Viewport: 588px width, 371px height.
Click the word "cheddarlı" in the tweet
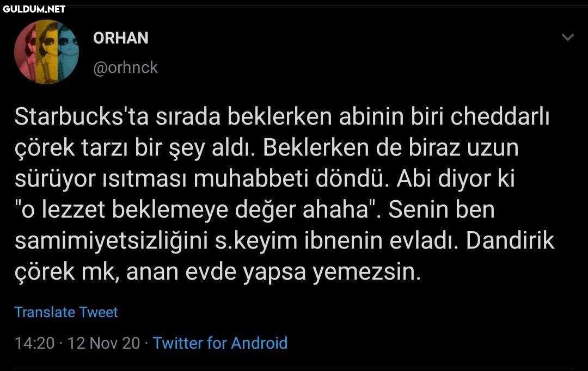click(x=500, y=118)
